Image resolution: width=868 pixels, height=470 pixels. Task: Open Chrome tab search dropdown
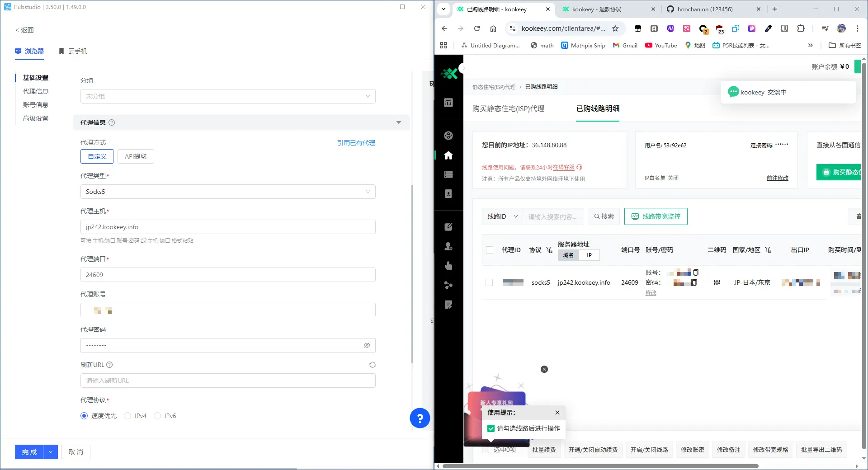point(443,9)
